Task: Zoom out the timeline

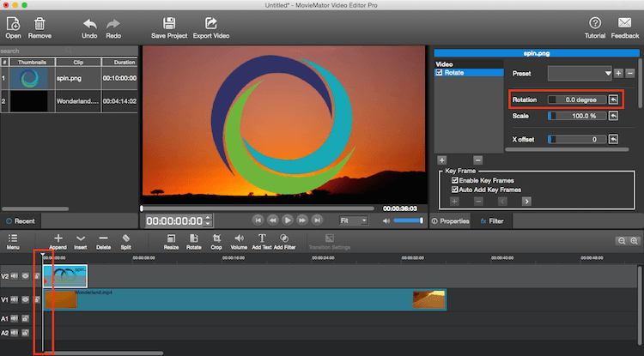Action: 622,241
